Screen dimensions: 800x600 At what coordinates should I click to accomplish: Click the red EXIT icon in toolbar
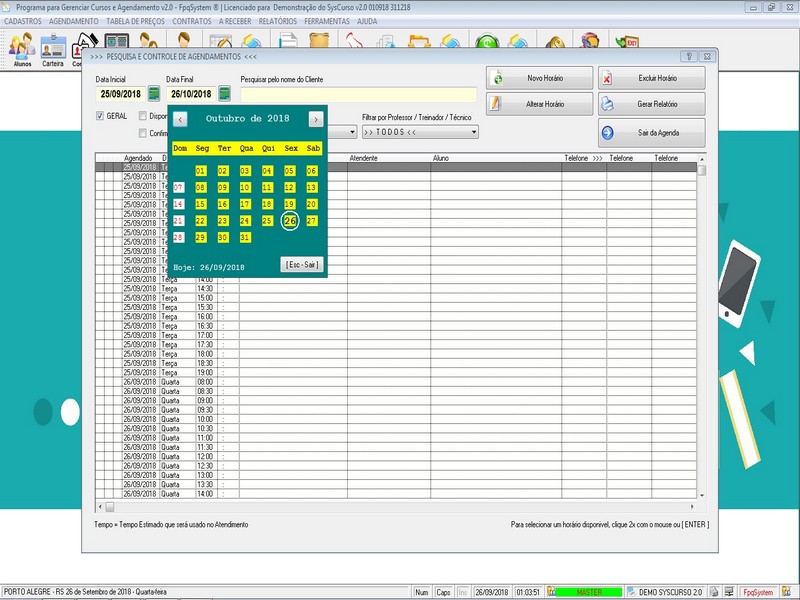click(627, 43)
